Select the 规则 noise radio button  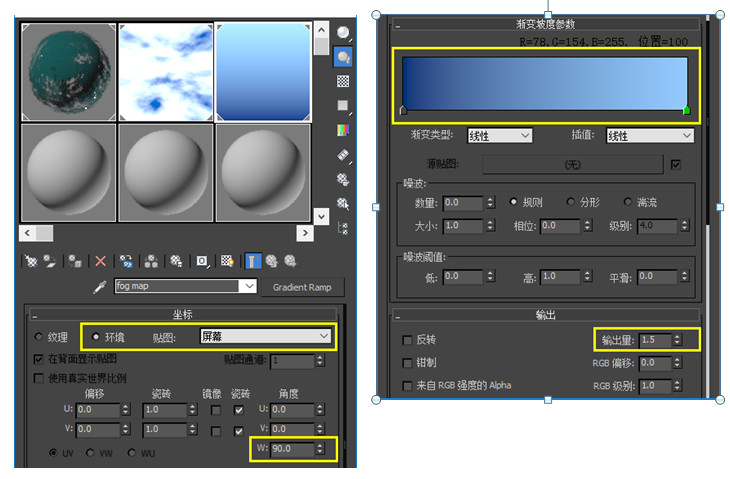point(513,202)
